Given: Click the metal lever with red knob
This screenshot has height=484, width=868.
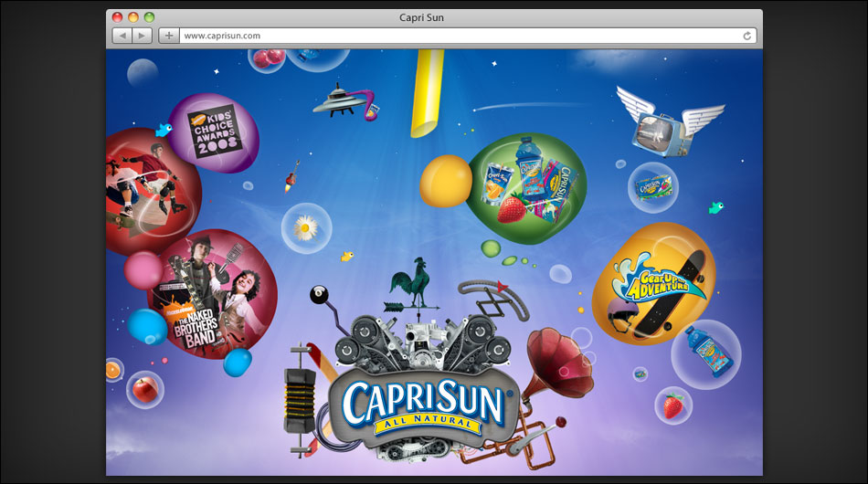Looking at the screenshot, I should pos(535,436).
